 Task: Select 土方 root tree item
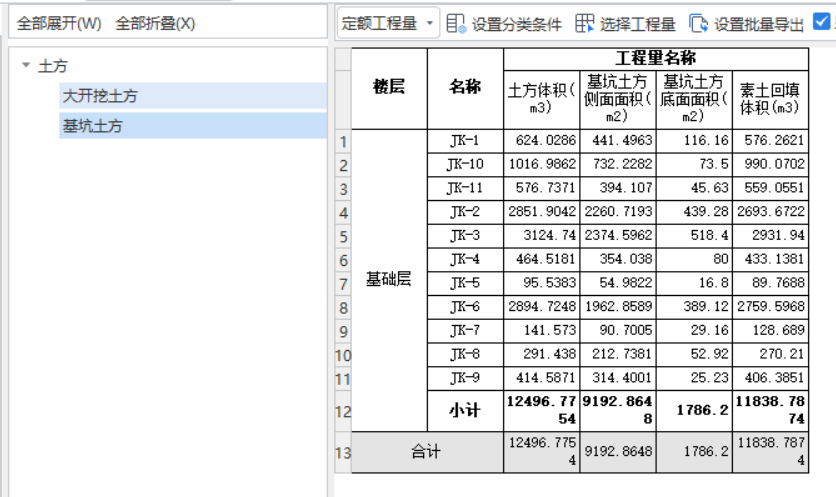[x=53, y=66]
